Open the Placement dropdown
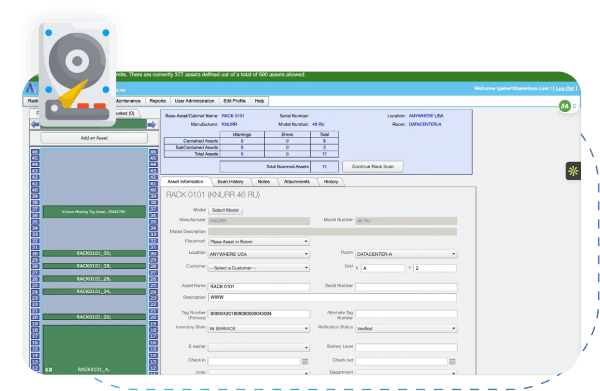The width and height of the screenshot is (600, 391). coord(259,242)
